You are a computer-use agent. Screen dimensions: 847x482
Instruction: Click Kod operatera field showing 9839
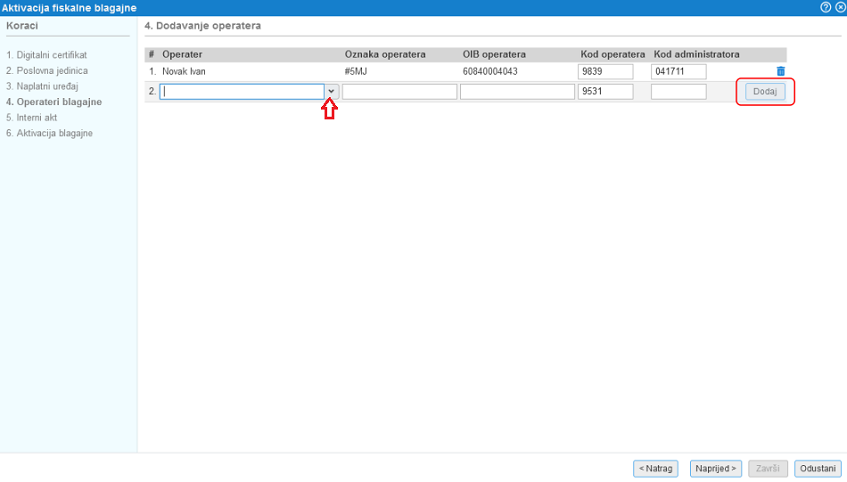605,72
